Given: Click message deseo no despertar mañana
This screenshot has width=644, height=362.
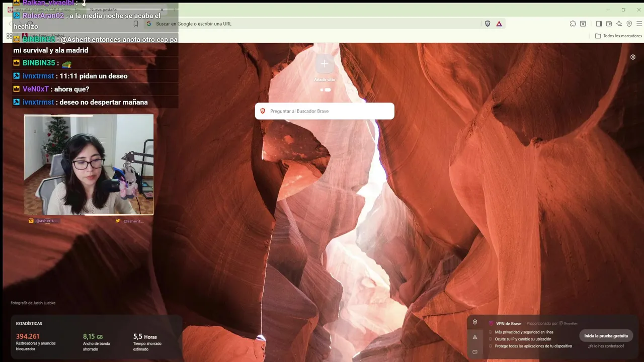Looking at the screenshot, I should [104, 102].
